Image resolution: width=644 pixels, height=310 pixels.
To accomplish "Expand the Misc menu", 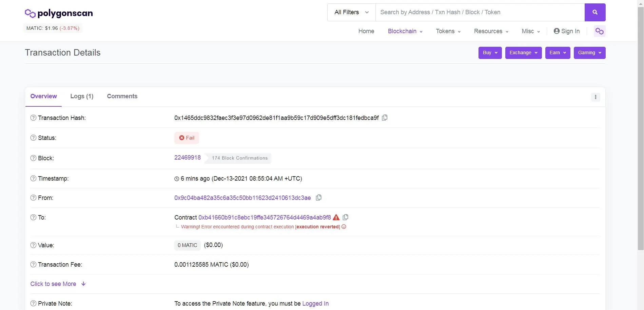I will point(531,31).
